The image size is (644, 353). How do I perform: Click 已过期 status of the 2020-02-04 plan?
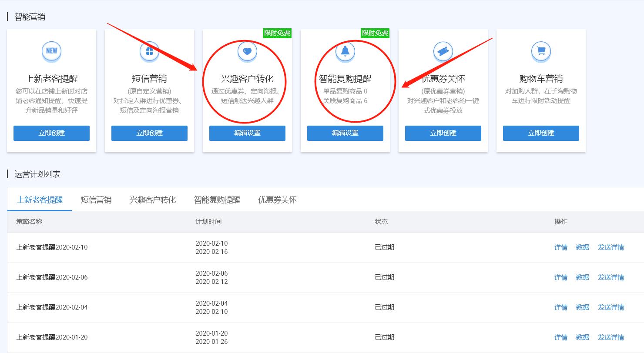pyautogui.click(x=385, y=307)
